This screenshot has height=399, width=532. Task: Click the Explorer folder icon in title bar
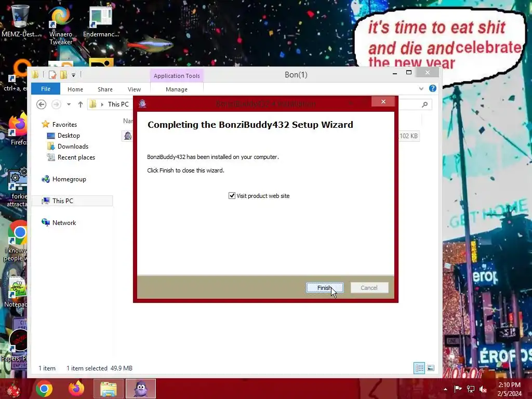pos(35,74)
